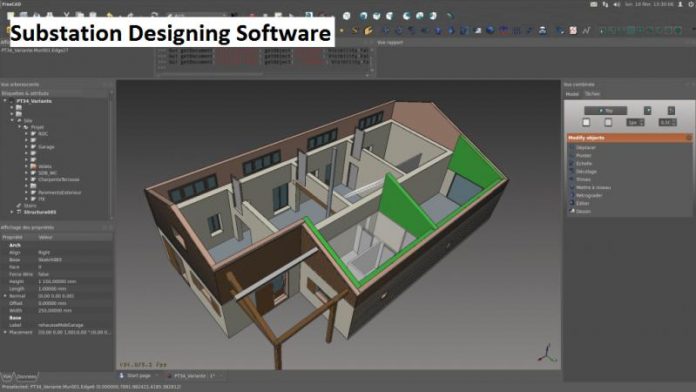Click the axis orientation indicator in 3D view
The image size is (696, 392).
click(547, 353)
